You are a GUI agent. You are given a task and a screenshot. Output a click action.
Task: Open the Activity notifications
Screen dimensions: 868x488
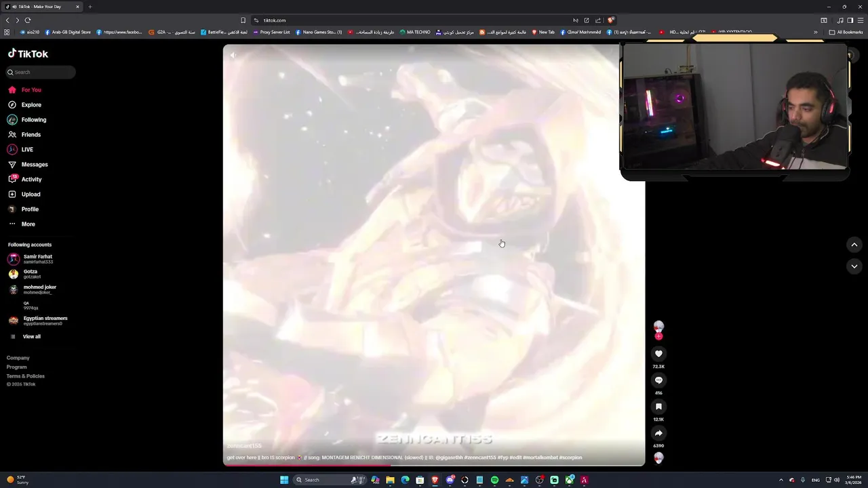click(24, 179)
